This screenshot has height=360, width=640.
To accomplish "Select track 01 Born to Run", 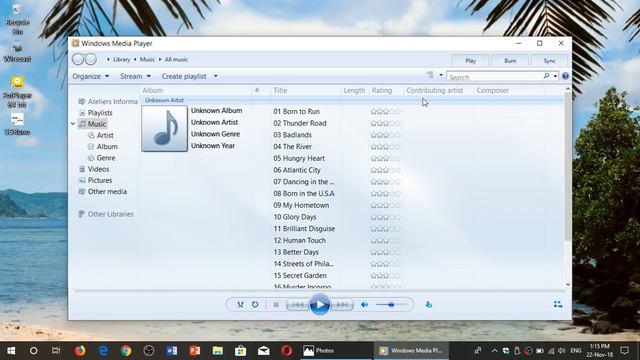I will click(x=296, y=111).
